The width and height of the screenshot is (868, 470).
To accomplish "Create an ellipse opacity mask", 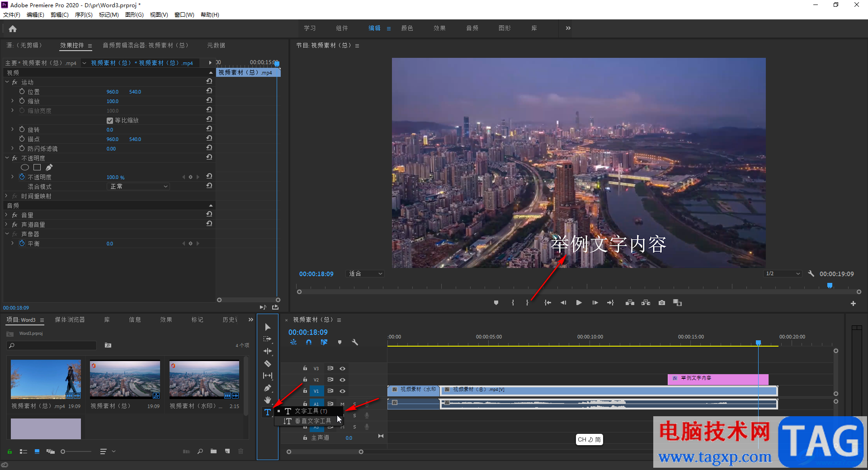I will click(x=25, y=168).
